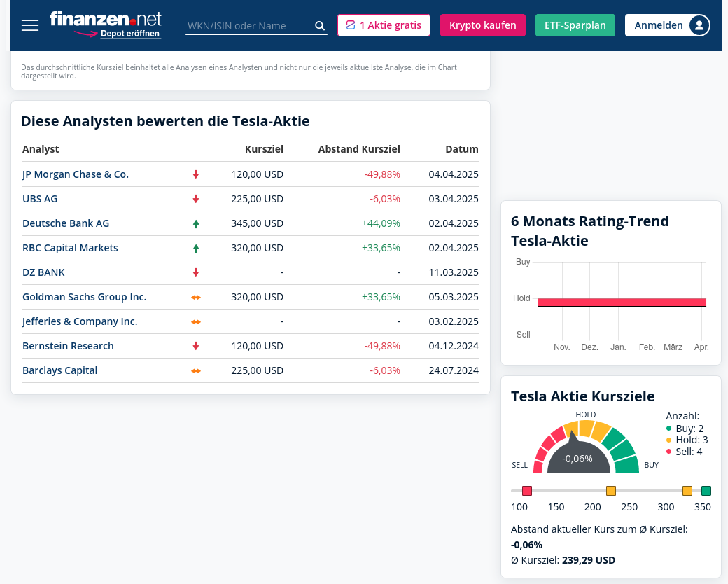The width and height of the screenshot is (728, 584).
Task: Click the finanzen.net logo
Action: tap(105, 19)
